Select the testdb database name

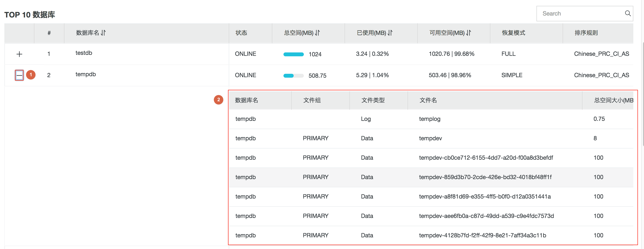coord(84,53)
